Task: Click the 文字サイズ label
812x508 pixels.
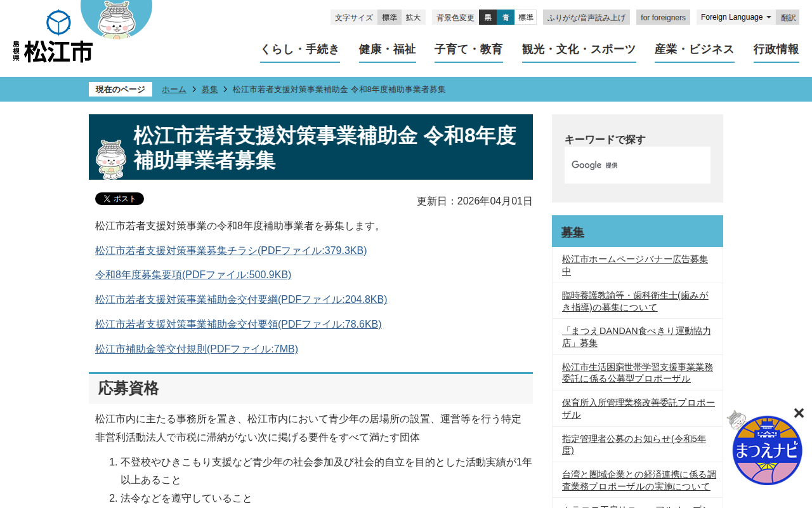Action: [x=354, y=17]
